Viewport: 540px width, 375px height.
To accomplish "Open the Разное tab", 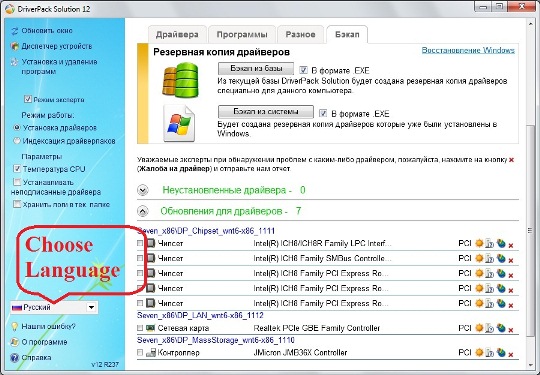I will 300,34.
